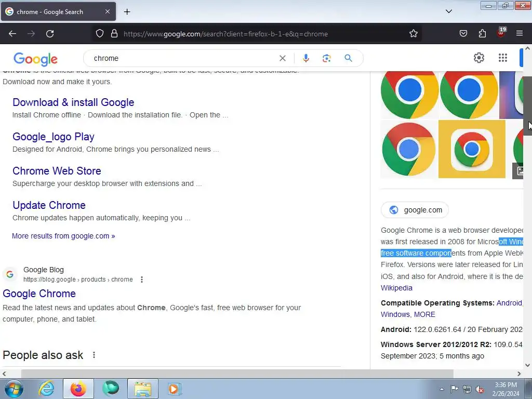Open the Google Chrome blog result
This screenshot has height=399, width=532.
[39, 294]
